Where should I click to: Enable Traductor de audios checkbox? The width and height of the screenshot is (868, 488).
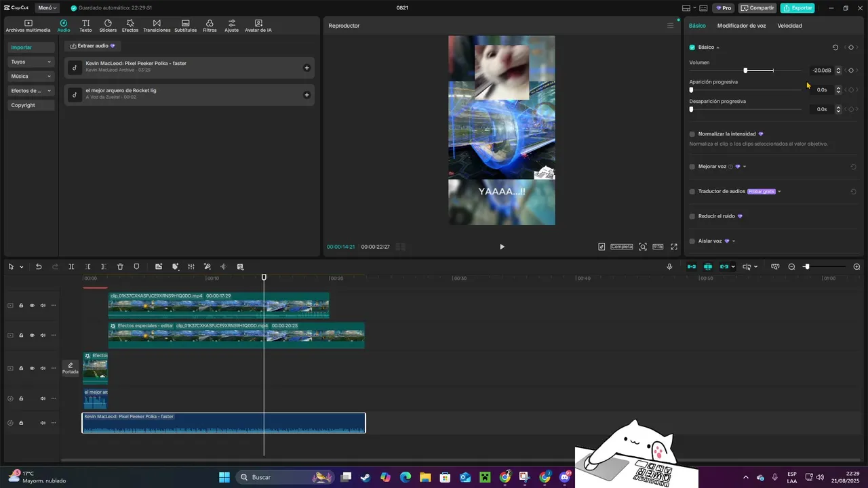[692, 192]
